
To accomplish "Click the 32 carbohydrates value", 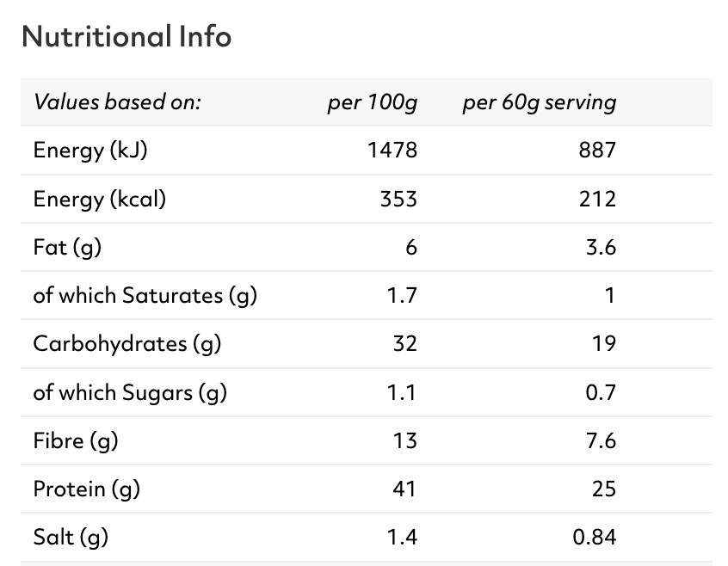I will click(404, 344).
